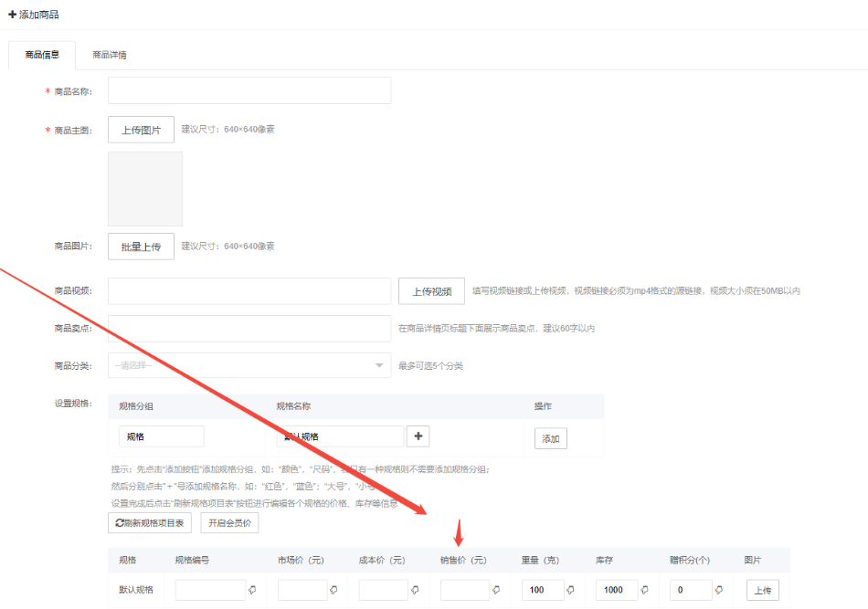Click batch-fill icon next to 重量 field
This screenshot has width=868, height=609.
(x=570, y=590)
